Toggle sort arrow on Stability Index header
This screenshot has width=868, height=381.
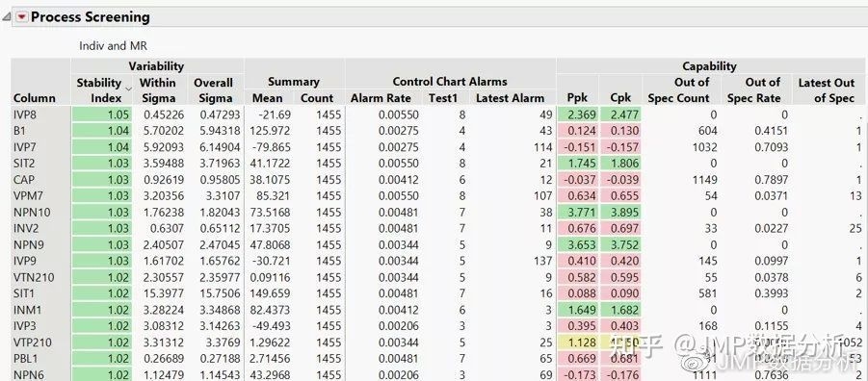(x=128, y=89)
